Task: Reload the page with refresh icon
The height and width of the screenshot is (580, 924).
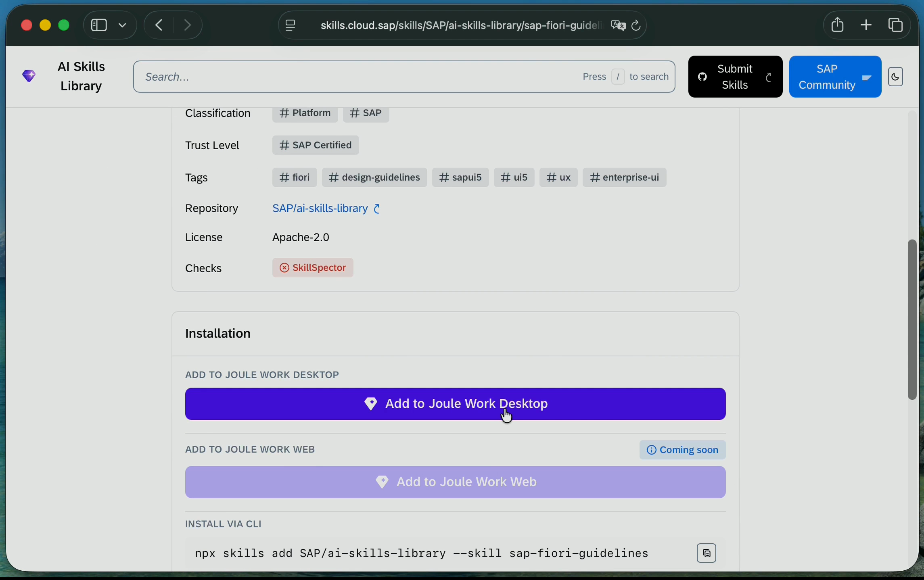Action: point(636,25)
